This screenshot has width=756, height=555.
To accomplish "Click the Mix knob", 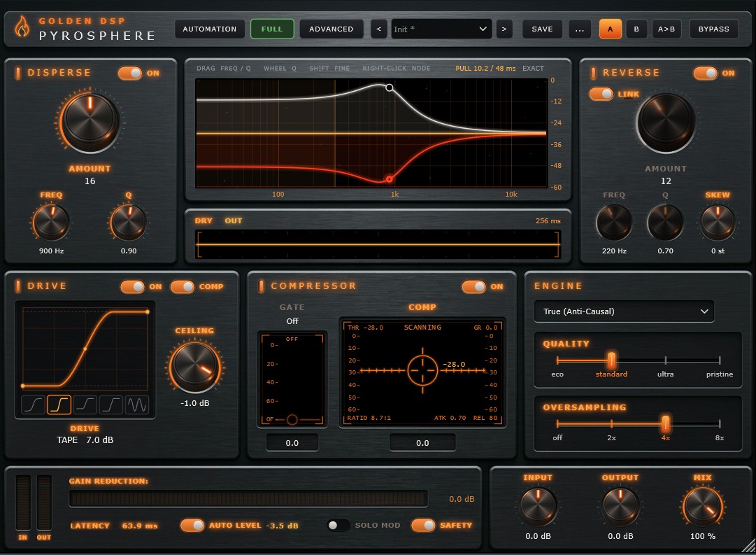I will coord(702,506).
